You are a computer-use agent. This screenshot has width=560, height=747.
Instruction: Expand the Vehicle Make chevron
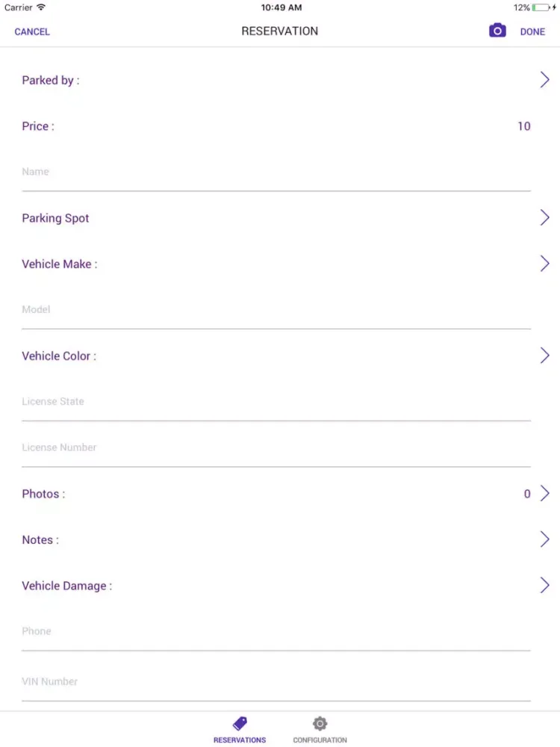point(544,264)
